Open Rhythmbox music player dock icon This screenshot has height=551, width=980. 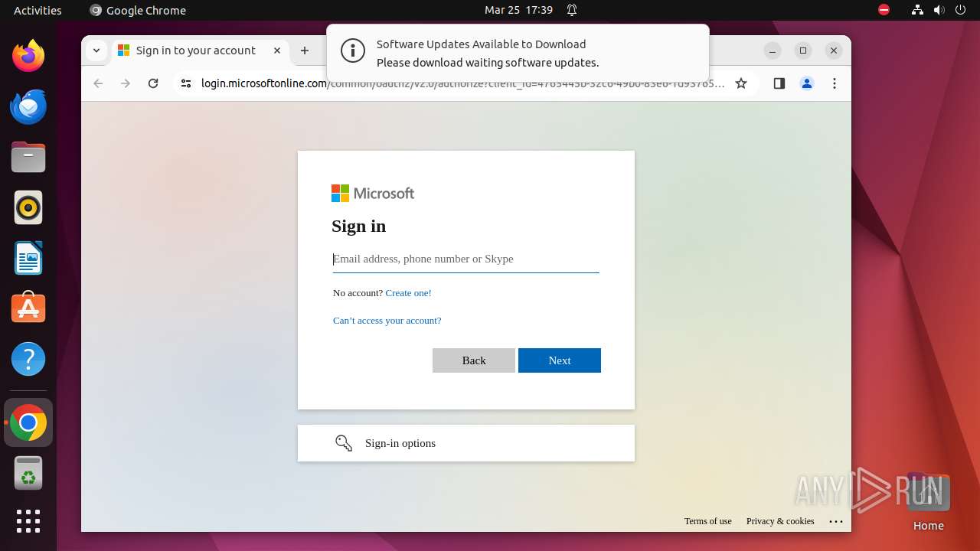click(28, 207)
